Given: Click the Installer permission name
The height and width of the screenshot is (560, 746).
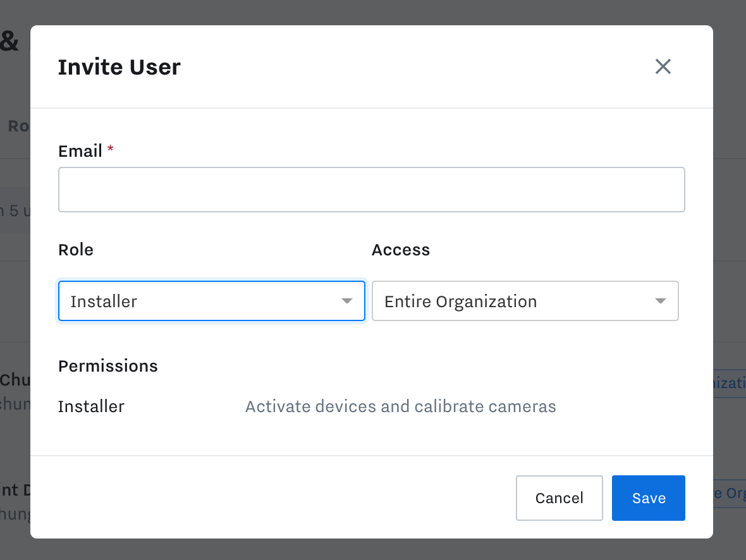Looking at the screenshot, I should (x=91, y=406).
